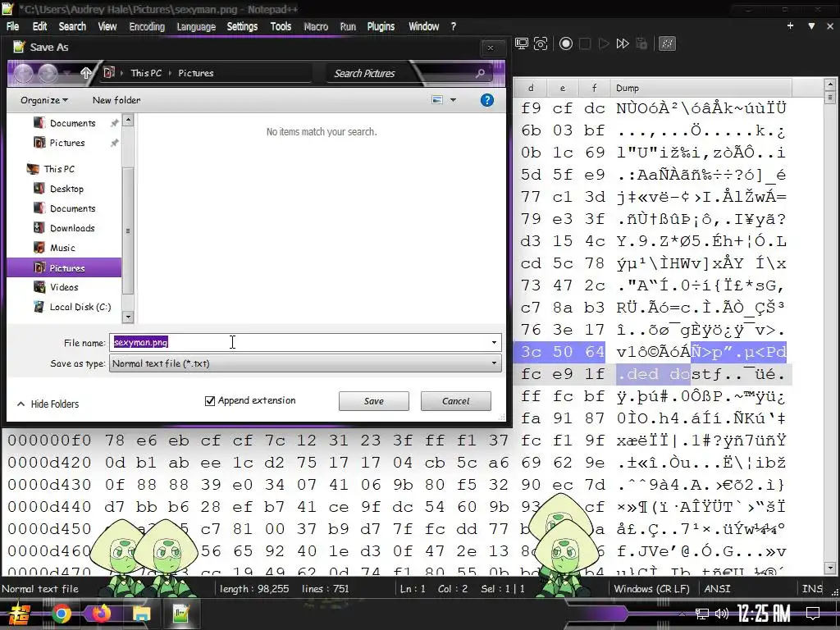Viewport: 840px width, 630px height.
Task: Click the down triangle icon in menu bar
Action: [811, 25]
